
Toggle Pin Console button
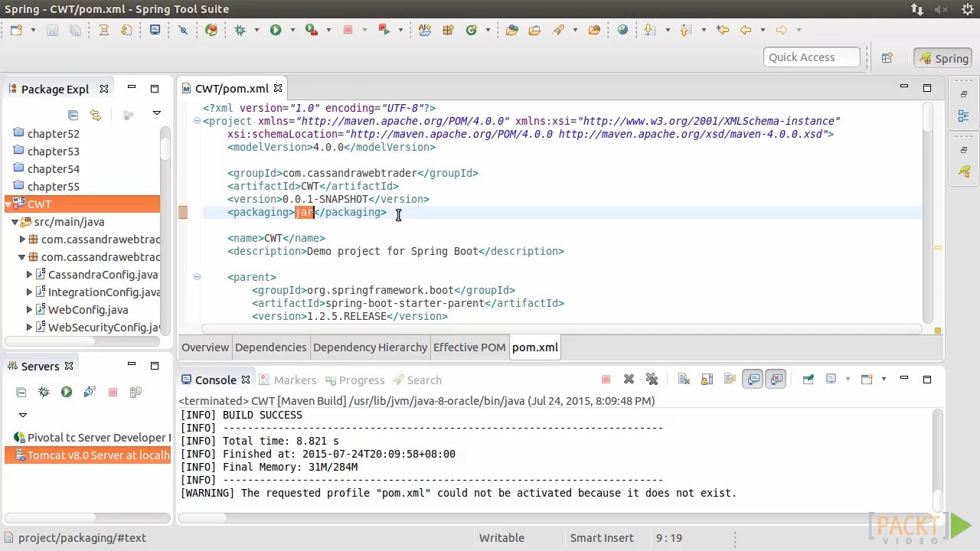pos(808,379)
